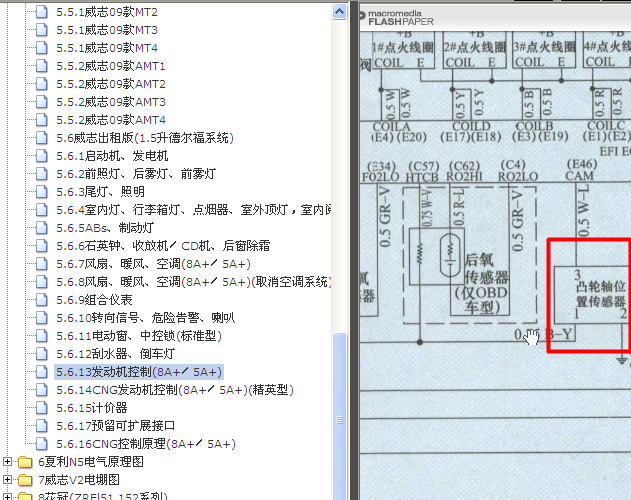Click page icon beside 5.5.2威志09款AMT1
The image size is (631, 500).
click(41, 66)
